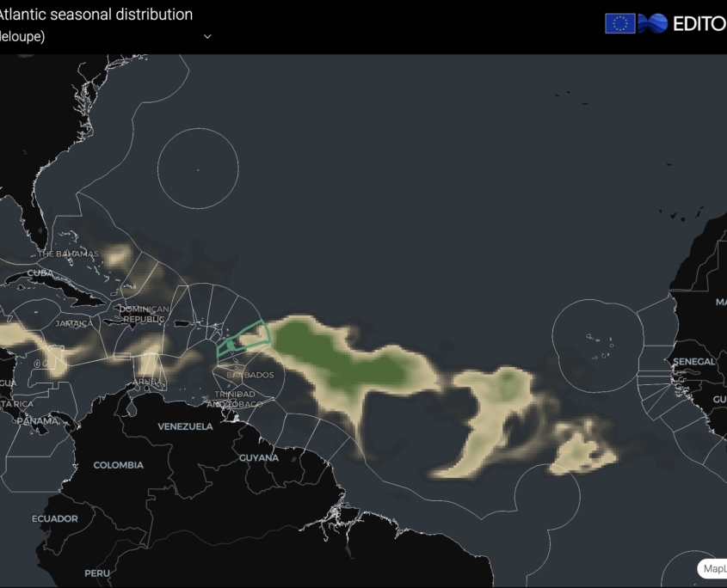
Task: Select the Barbados label on the map
Action: 250,376
